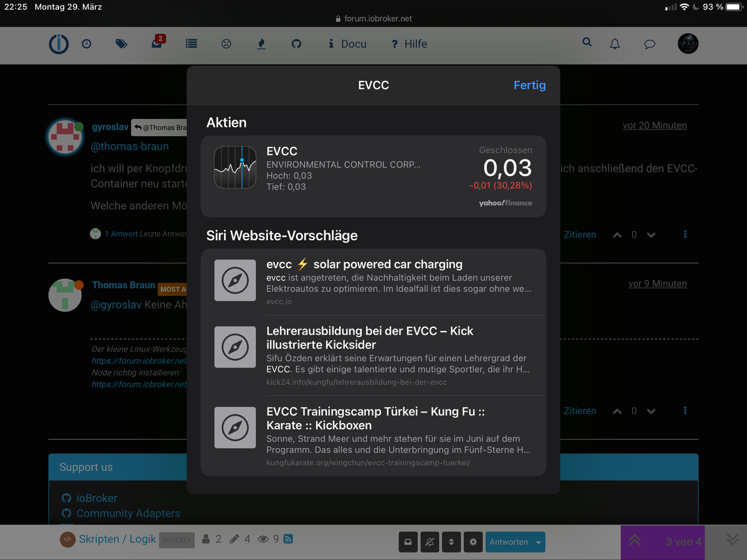Image resolution: width=747 pixels, height=560 pixels.
Task: Open user profile avatar menu
Action: click(x=688, y=44)
